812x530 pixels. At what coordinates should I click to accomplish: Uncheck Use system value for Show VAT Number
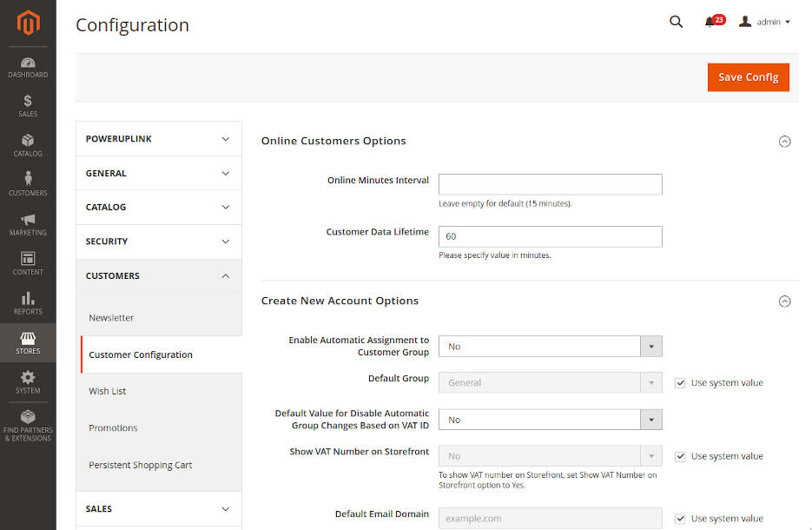click(680, 456)
